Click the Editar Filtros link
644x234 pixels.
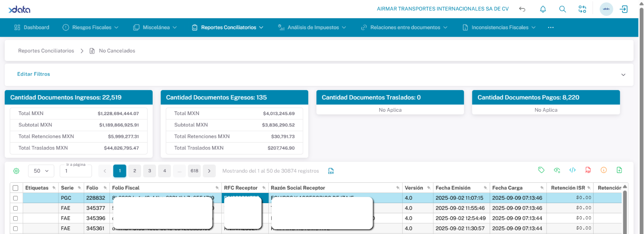click(33, 74)
